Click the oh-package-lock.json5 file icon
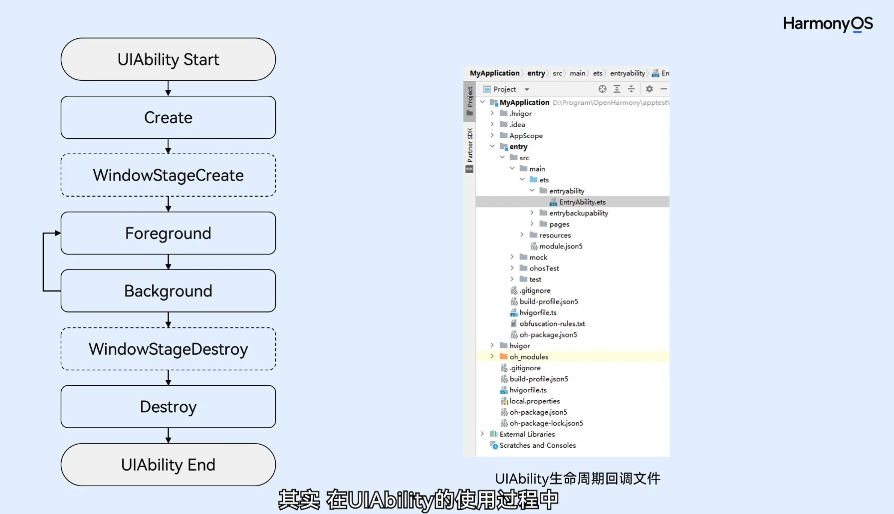The image size is (894, 514). click(504, 423)
